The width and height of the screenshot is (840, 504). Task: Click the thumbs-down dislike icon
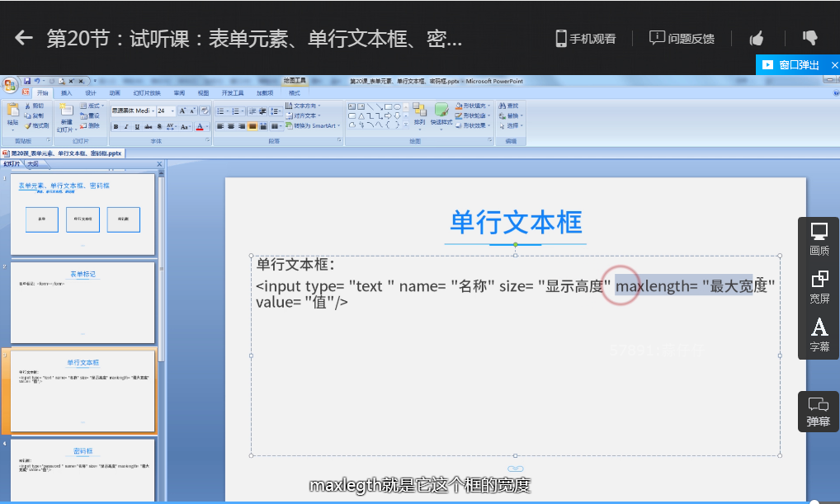[809, 38]
